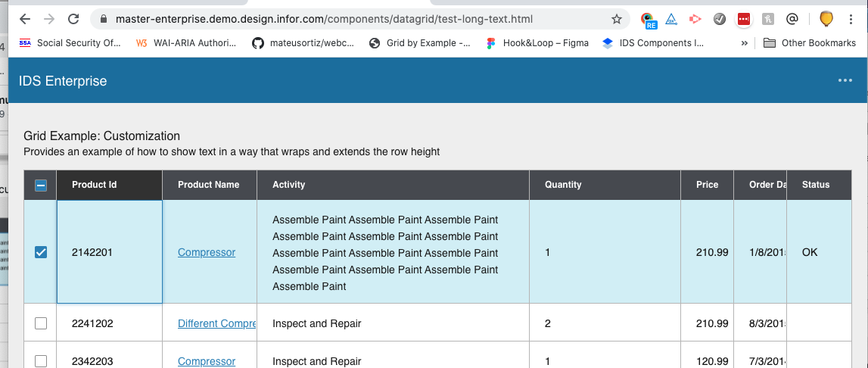The image size is (868, 368).
Task: Expand the hidden bookmarks overflow chevron
Action: pos(745,43)
